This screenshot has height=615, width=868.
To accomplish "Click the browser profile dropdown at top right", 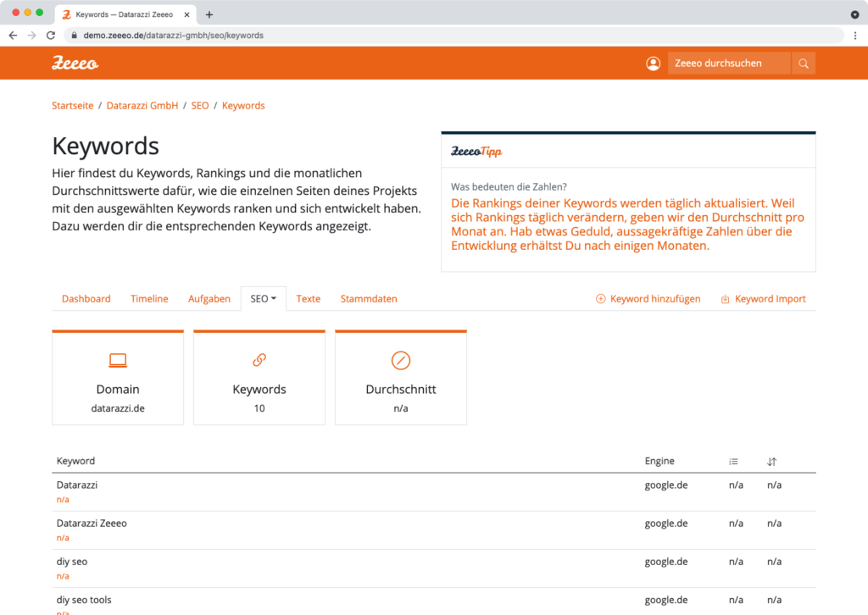I will [x=854, y=15].
